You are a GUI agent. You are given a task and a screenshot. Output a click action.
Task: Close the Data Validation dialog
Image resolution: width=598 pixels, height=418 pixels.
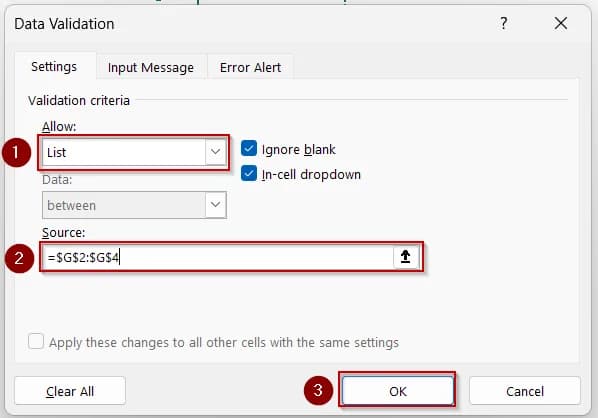click(x=561, y=23)
